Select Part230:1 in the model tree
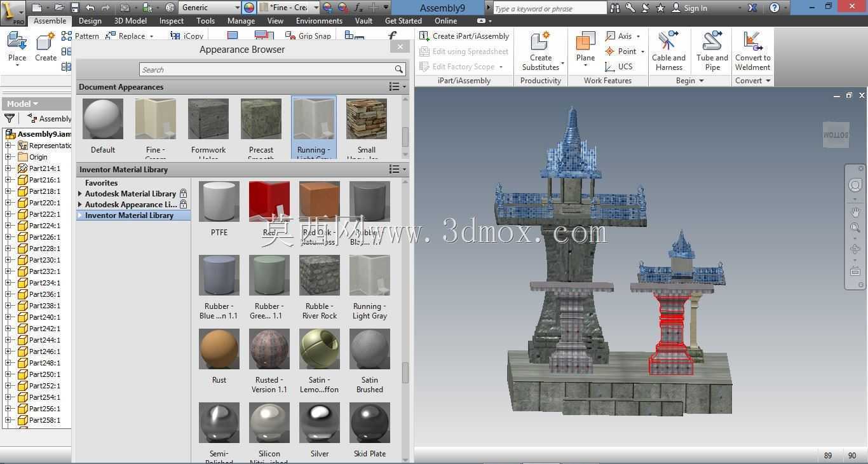The height and width of the screenshot is (464, 868). (x=44, y=260)
